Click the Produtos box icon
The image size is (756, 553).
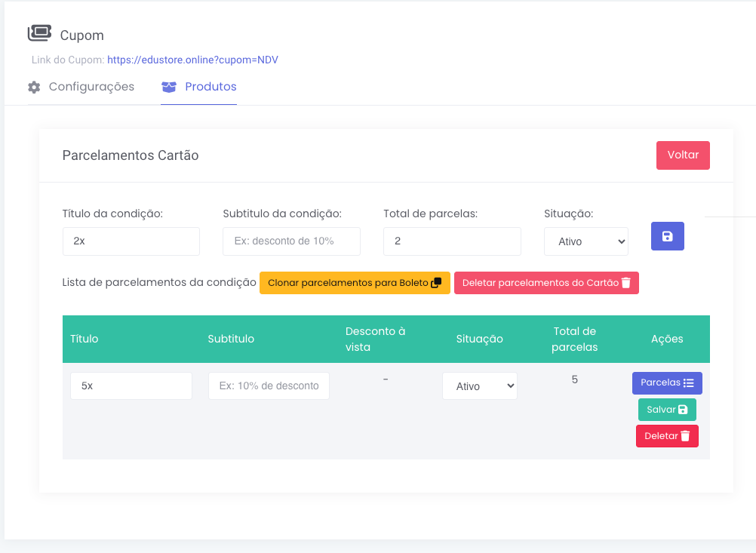[x=169, y=87]
